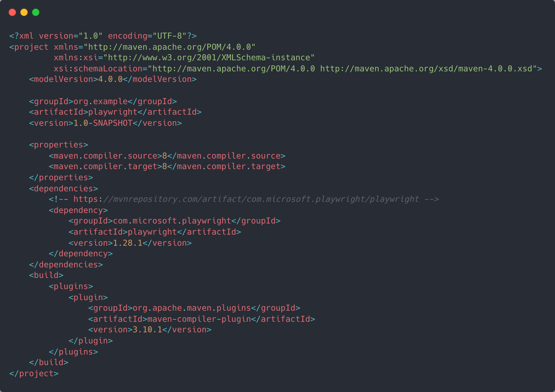555x392 pixels.
Task: Click the maven.apache.org POM xmlns URL
Action: (x=169, y=47)
